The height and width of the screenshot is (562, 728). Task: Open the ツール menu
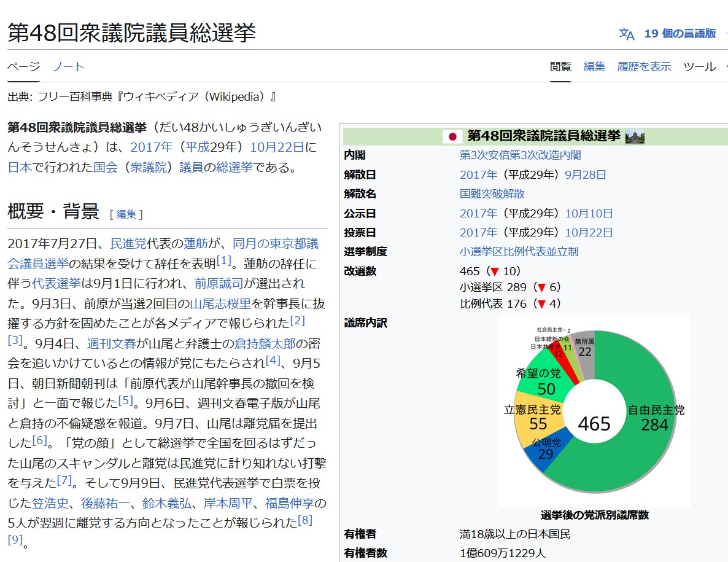click(x=700, y=66)
